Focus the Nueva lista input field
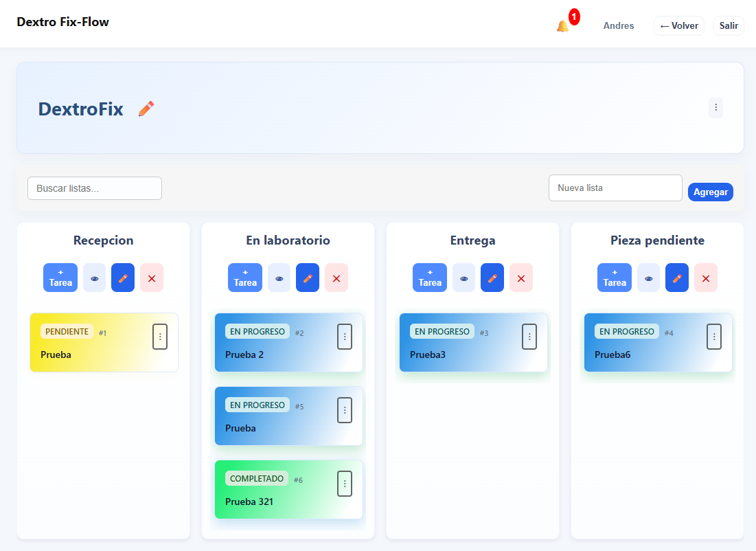756x551 pixels. click(615, 188)
